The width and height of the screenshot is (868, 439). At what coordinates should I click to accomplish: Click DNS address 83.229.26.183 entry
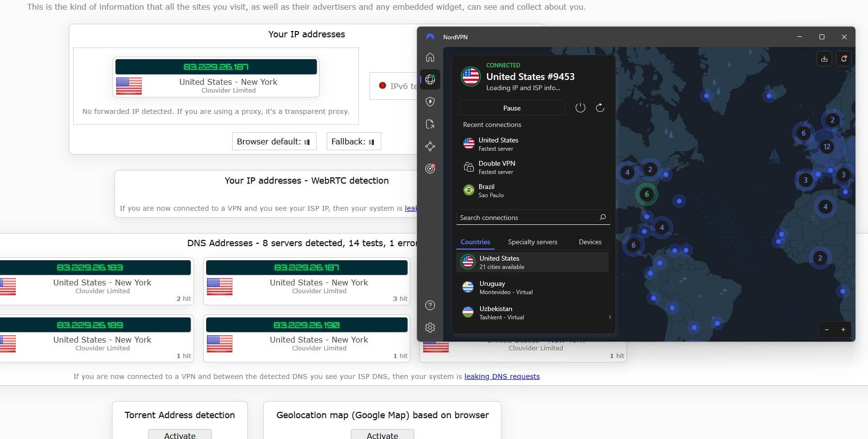pyautogui.click(x=96, y=267)
